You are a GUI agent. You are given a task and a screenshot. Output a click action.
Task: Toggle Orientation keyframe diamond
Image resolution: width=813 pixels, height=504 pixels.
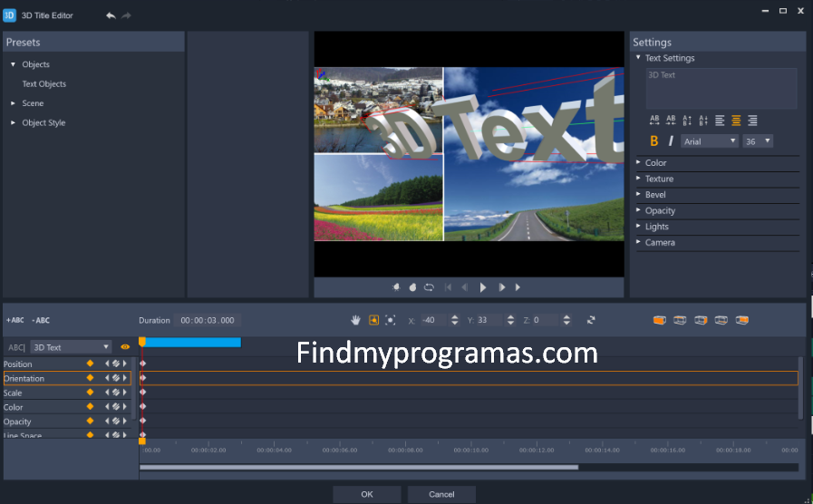coord(91,378)
